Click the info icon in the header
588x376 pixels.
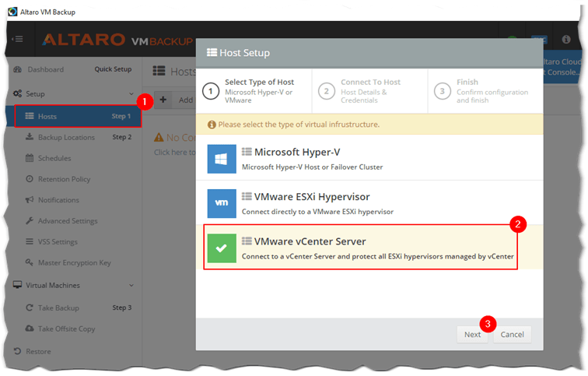pos(566,39)
